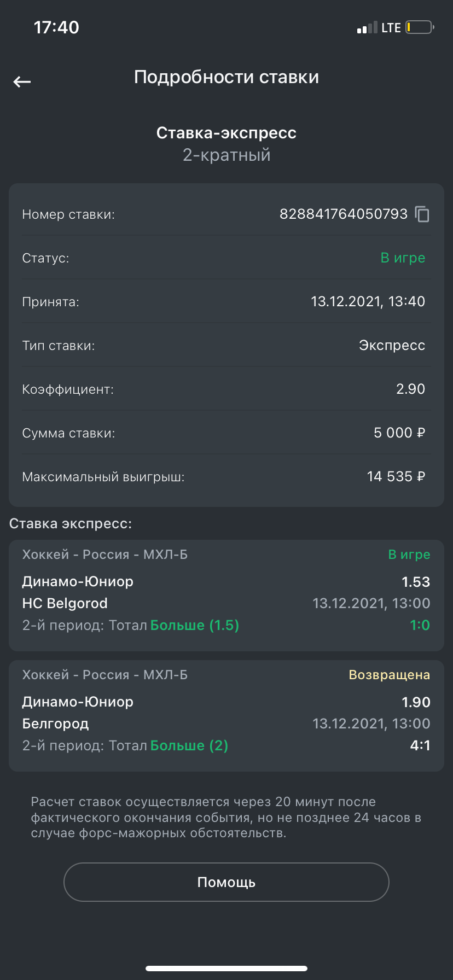Screen dimensions: 453x980
Task: Open the Динамо-Юниор vs HC Belgorod bet card
Action: (x=226, y=595)
